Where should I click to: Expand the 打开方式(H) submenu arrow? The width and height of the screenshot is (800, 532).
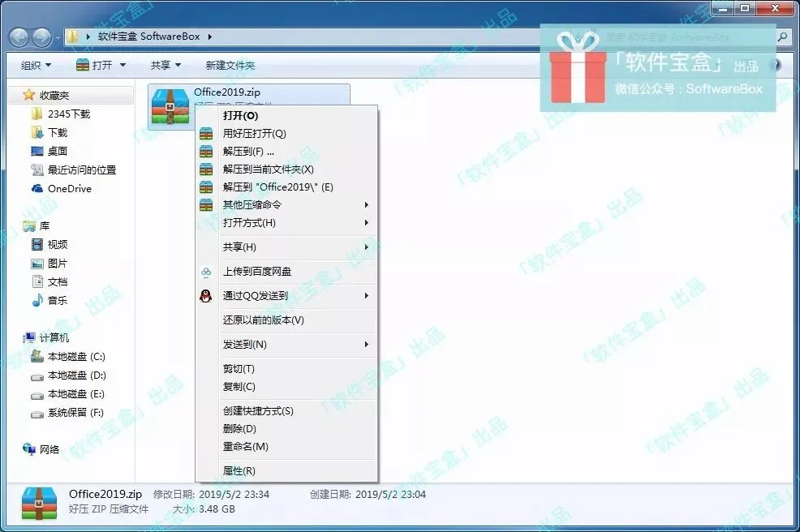tap(366, 223)
